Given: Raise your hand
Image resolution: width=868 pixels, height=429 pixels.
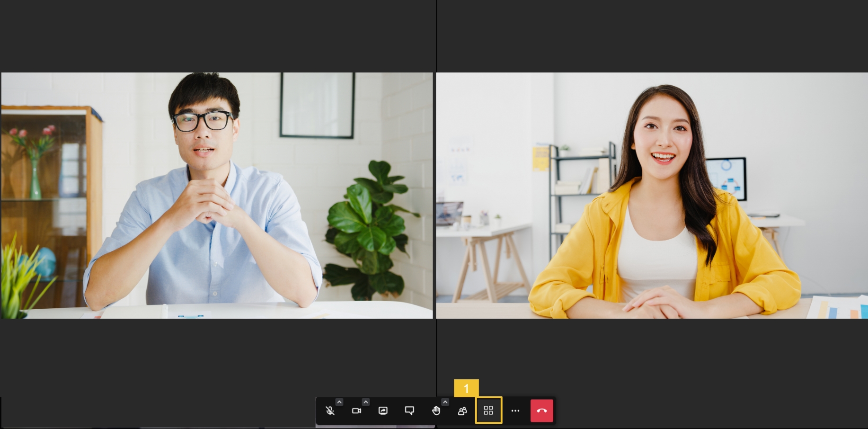Looking at the screenshot, I should [x=436, y=411].
